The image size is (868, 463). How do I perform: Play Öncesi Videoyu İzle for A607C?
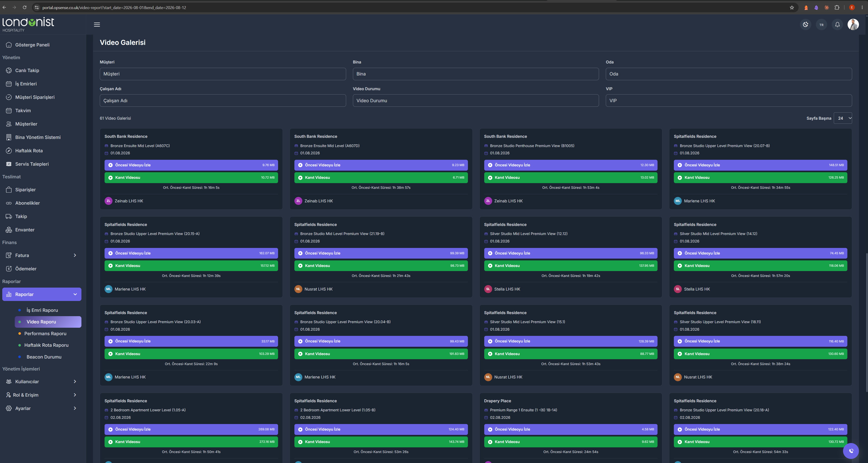pyautogui.click(x=191, y=165)
